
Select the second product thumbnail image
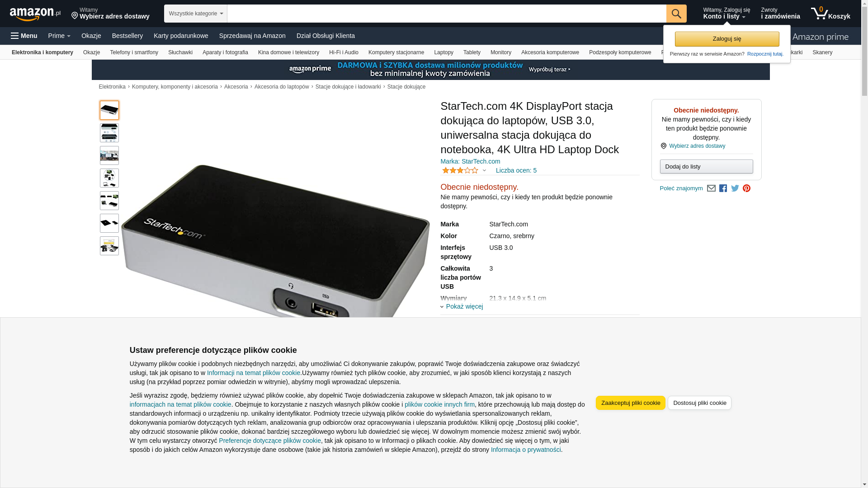coord(109,133)
